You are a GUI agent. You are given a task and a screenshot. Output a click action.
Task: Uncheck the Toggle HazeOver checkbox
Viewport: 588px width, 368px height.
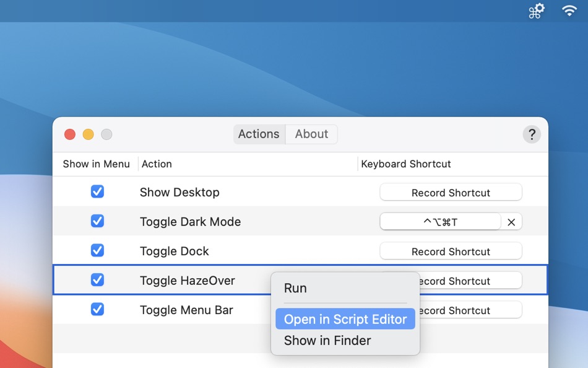coord(97,280)
